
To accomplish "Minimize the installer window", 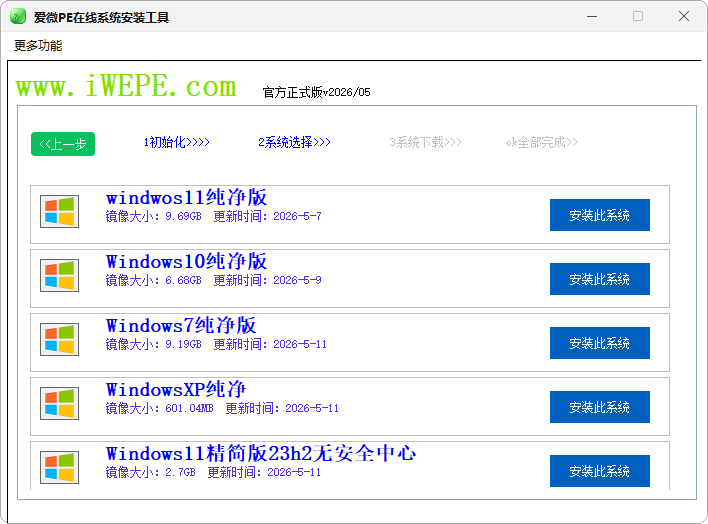I will (592, 17).
